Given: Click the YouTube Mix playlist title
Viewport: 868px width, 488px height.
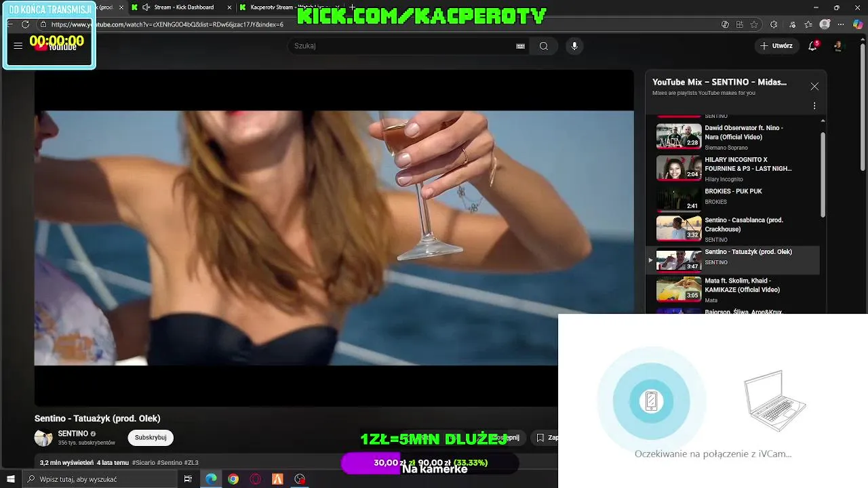Looking at the screenshot, I should tap(719, 82).
